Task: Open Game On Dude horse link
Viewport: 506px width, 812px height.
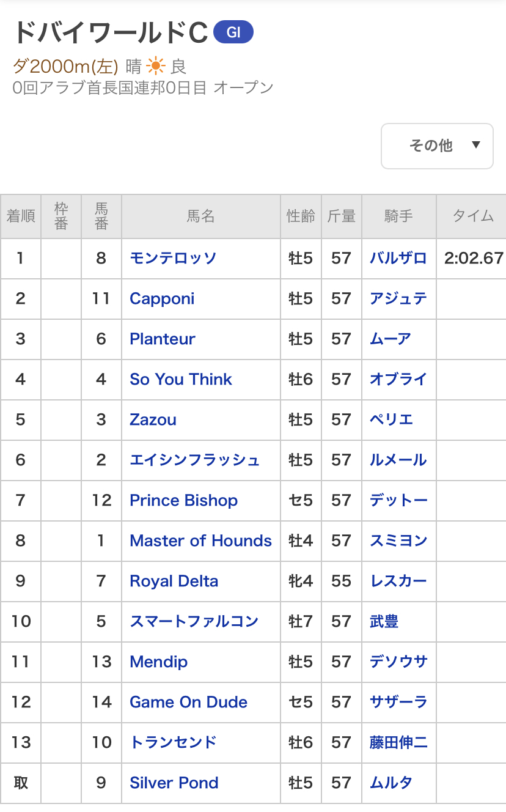Action: click(188, 702)
